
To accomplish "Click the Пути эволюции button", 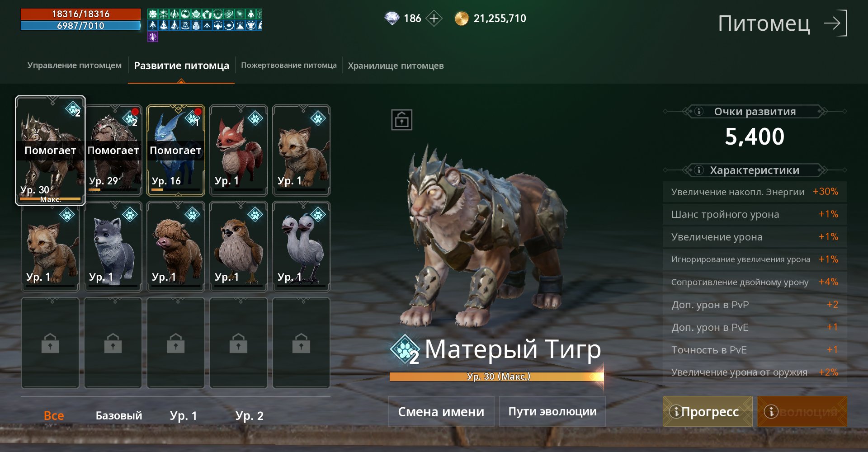I will point(552,411).
